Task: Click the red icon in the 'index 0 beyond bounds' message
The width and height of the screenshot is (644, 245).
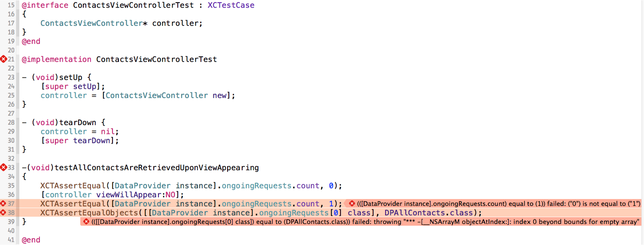Action: click(x=86, y=222)
